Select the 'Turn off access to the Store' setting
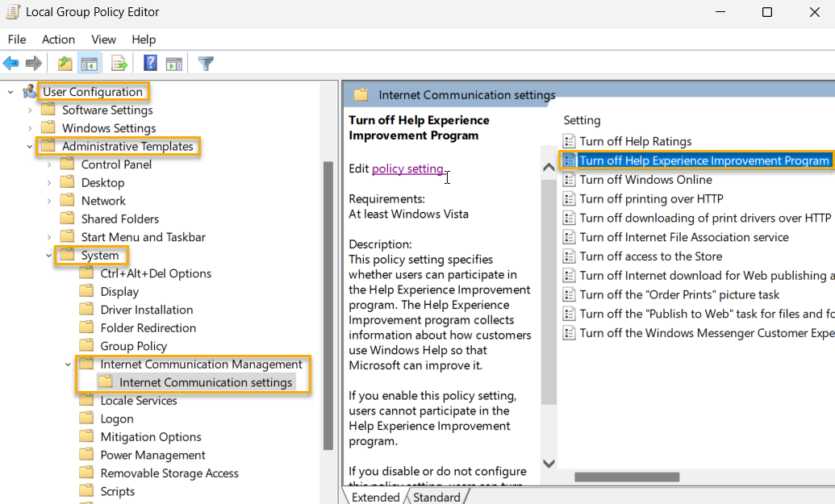Viewport: 835px width, 504px height. click(x=649, y=256)
